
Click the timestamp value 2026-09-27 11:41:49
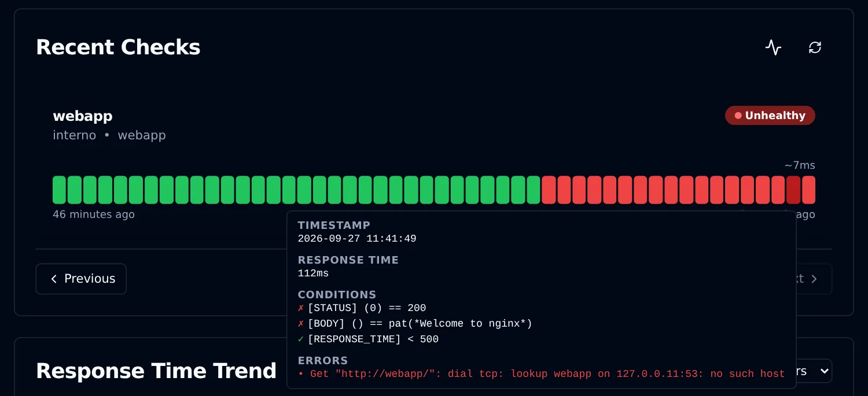coord(357,239)
